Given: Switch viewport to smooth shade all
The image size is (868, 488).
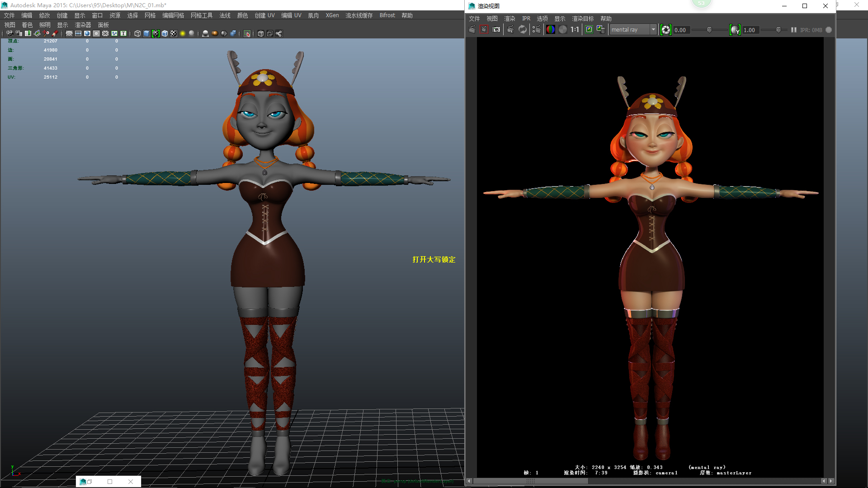Looking at the screenshot, I should tap(146, 33).
